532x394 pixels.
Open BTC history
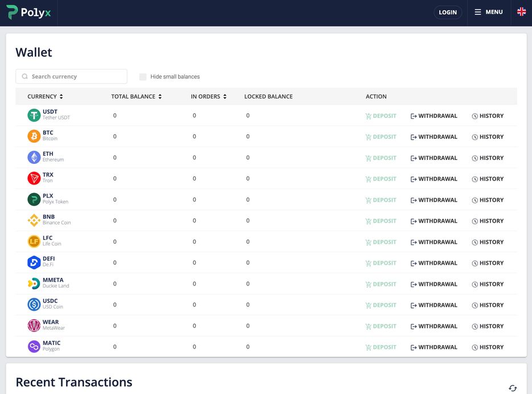[x=488, y=137]
